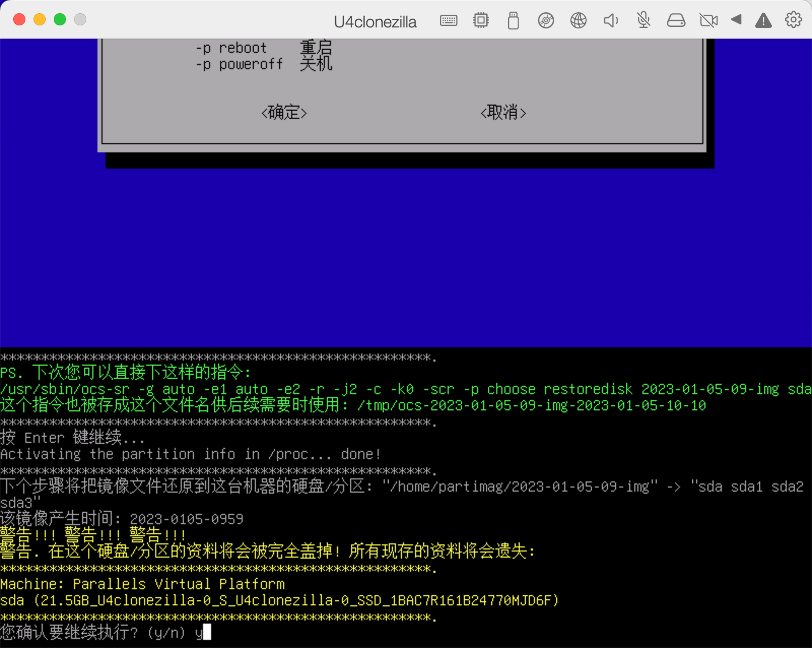812x648 pixels.
Task: Click the back arrow triangle icon
Action: pyautogui.click(x=737, y=21)
